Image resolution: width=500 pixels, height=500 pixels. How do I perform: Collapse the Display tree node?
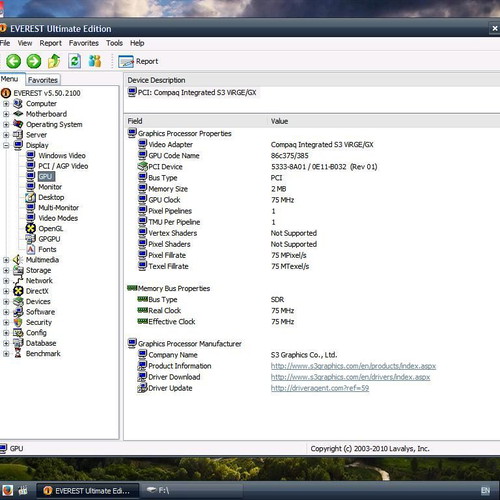(x=6, y=145)
